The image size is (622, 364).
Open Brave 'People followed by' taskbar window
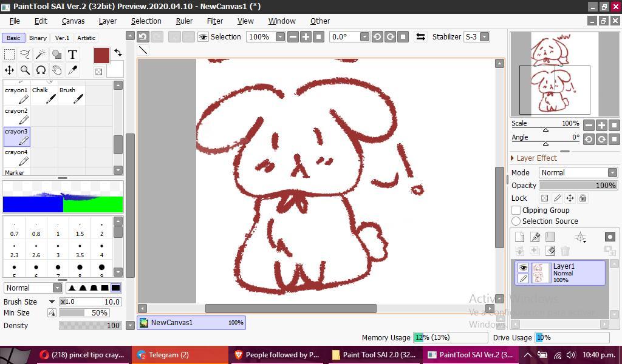278,355
